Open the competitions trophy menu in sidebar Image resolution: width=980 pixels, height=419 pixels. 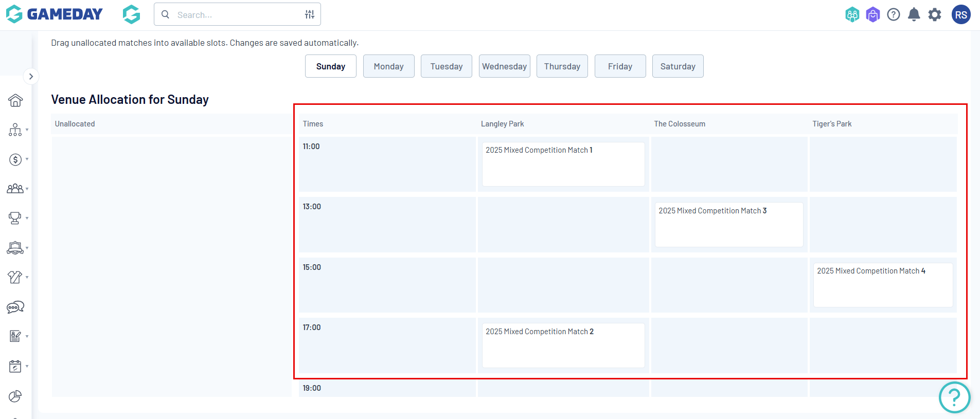click(x=15, y=218)
